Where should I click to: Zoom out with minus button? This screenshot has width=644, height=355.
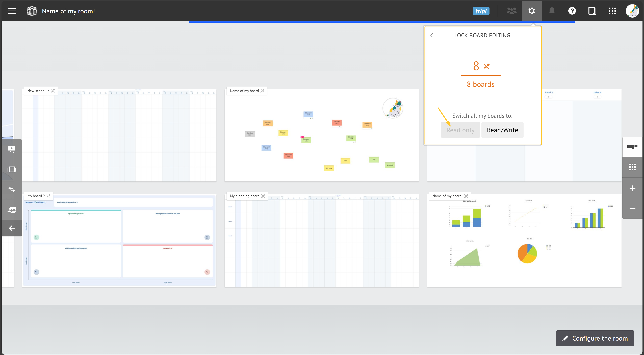coord(632,208)
